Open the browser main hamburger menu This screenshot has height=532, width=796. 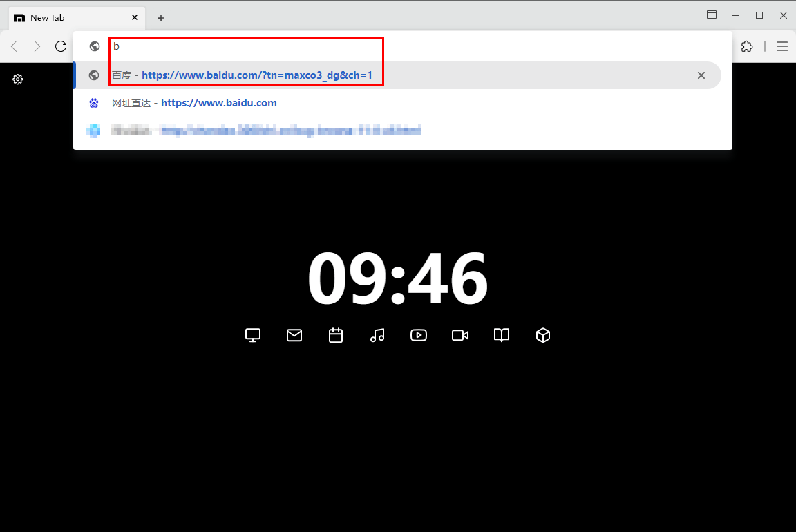tap(782, 46)
